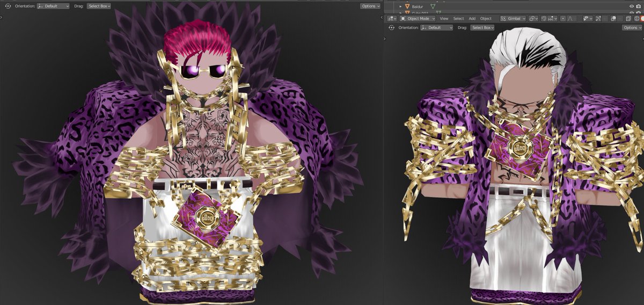Screen dimensions: 644x305
Task: Toggle viewport overlays
Action: [613, 18]
